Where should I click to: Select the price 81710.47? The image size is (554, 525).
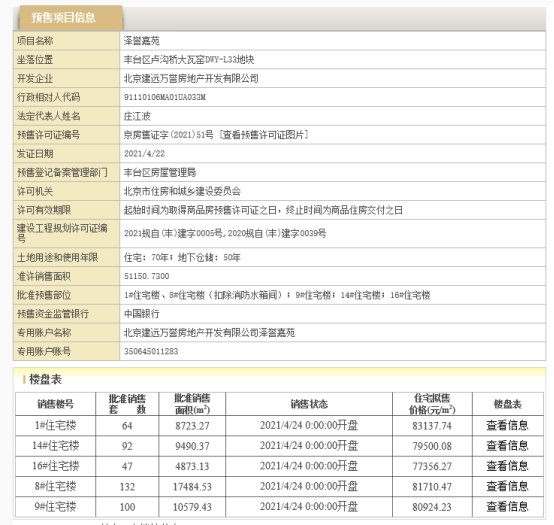pyautogui.click(x=432, y=487)
